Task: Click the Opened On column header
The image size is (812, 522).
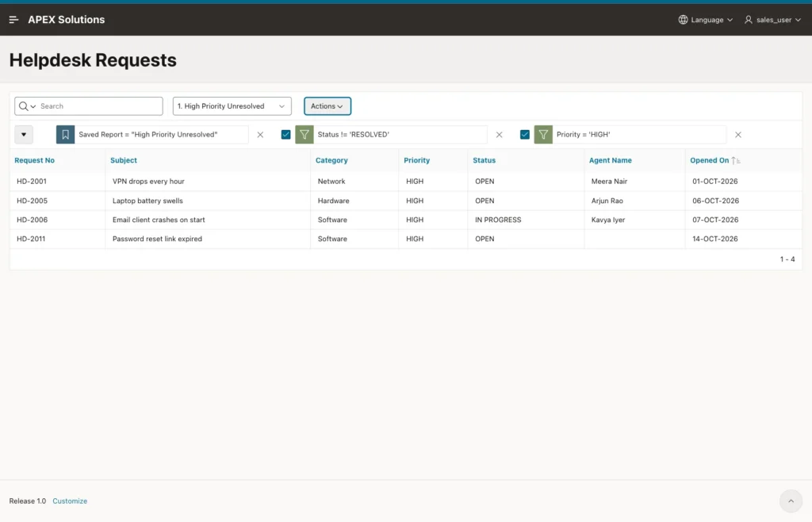Action: 710,160
